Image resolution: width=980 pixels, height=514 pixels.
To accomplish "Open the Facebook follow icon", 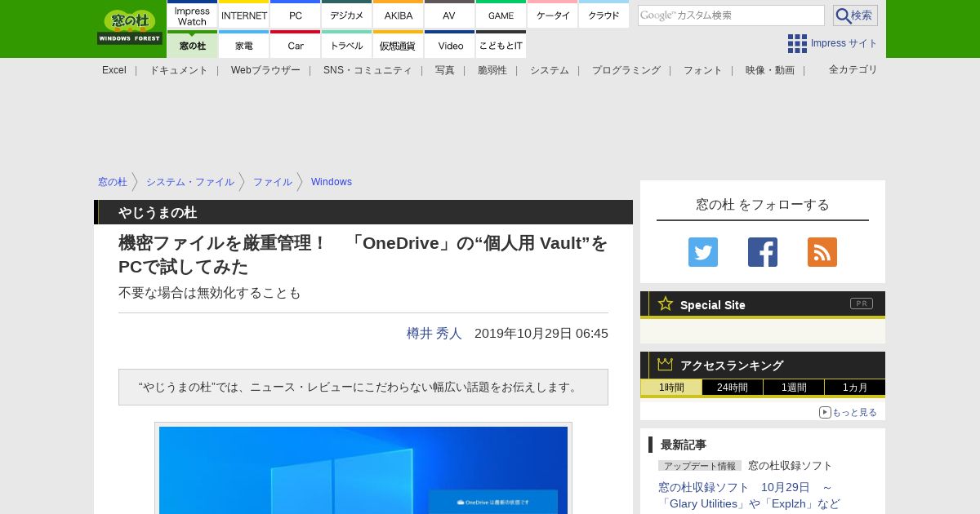I will click(x=763, y=252).
